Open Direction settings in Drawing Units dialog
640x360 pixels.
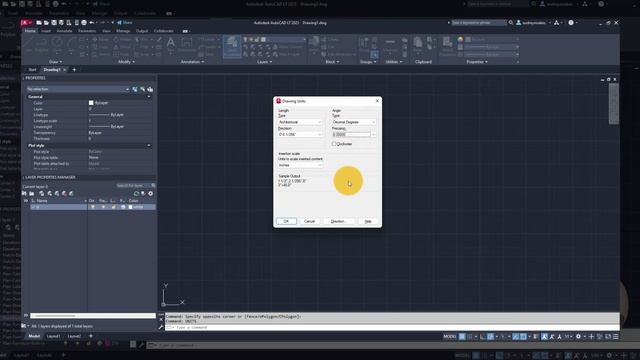(338, 221)
